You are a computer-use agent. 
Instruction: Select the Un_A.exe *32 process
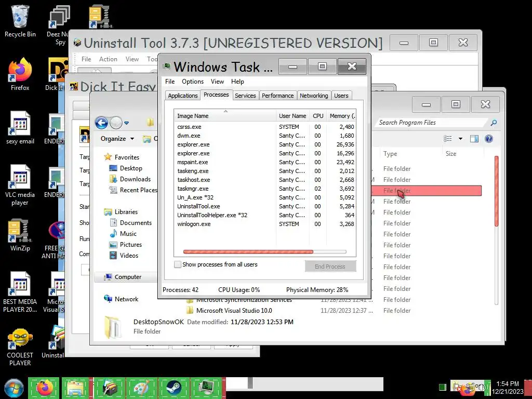tap(264, 197)
